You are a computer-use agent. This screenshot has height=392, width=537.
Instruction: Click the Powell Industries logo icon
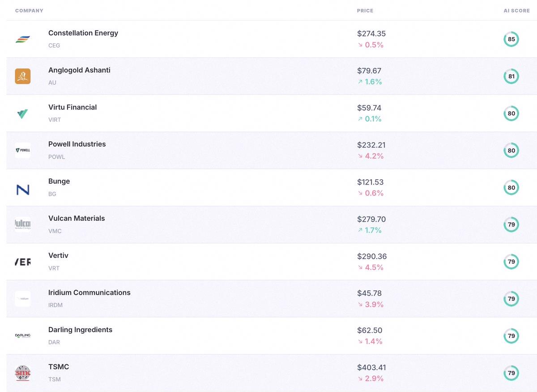(23, 151)
